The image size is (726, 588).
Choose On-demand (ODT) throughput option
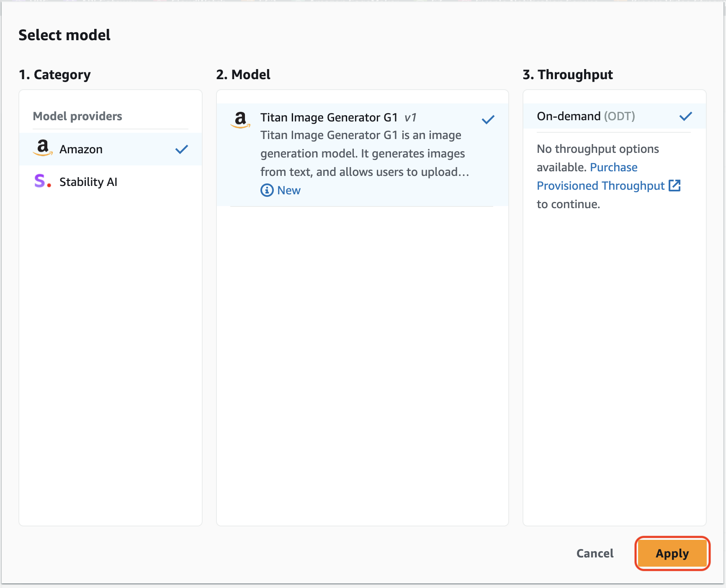click(x=615, y=116)
